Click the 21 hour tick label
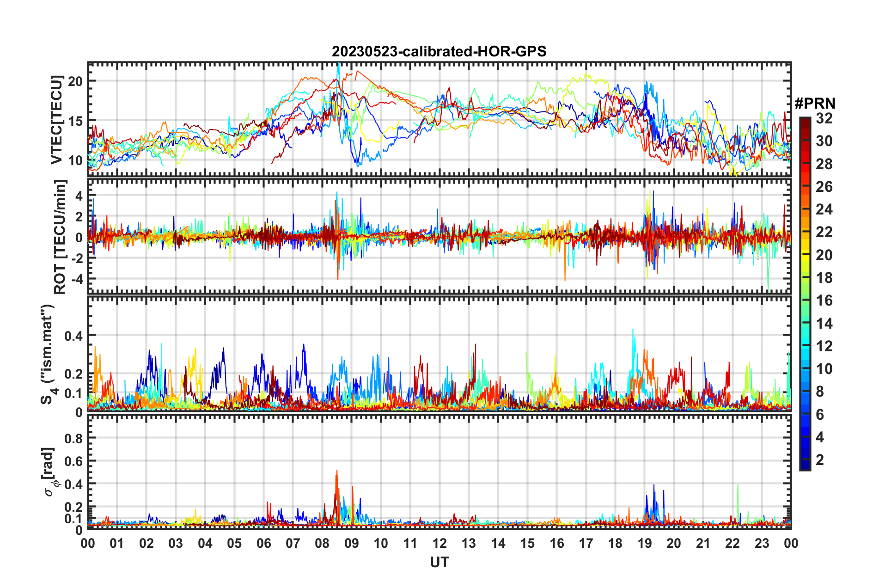Viewport: 879px width, 588px height. pos(703,543)
